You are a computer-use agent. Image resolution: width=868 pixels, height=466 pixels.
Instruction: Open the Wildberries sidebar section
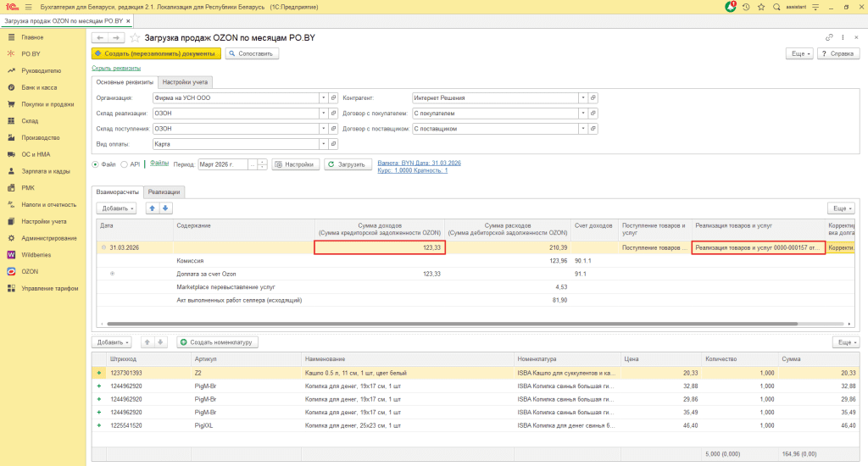point(36,254)
